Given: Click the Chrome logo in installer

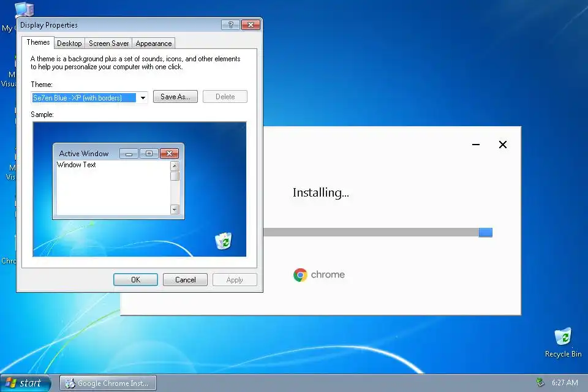Looking at the screenshot, I should point(300,275).
